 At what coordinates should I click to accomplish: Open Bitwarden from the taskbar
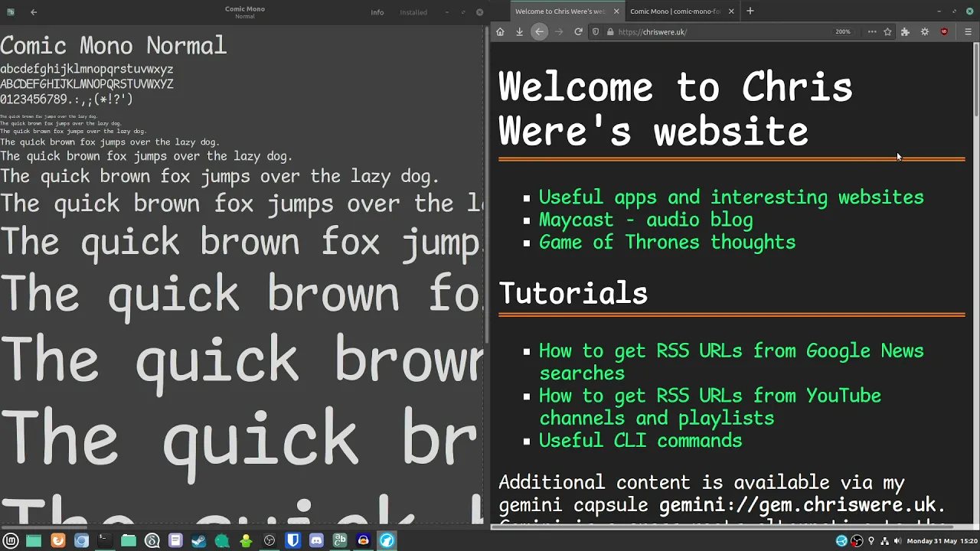coord(292,540)
